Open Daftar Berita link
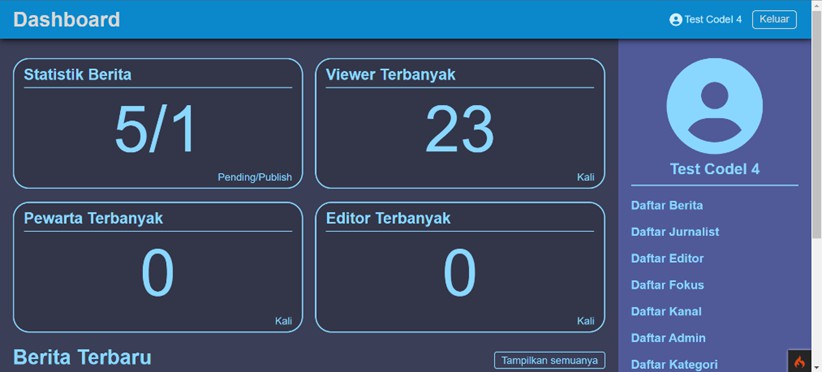This screenshot has width=822, height=372. pos(667,205)
